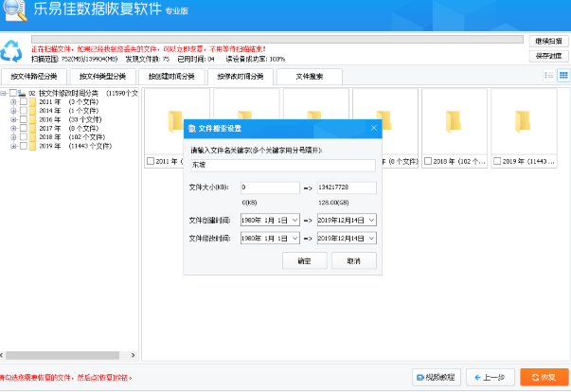Viewport: 571px width, 392px height.
Task: Open the 视频教程 video tutorial
Action: pos(437,378)
